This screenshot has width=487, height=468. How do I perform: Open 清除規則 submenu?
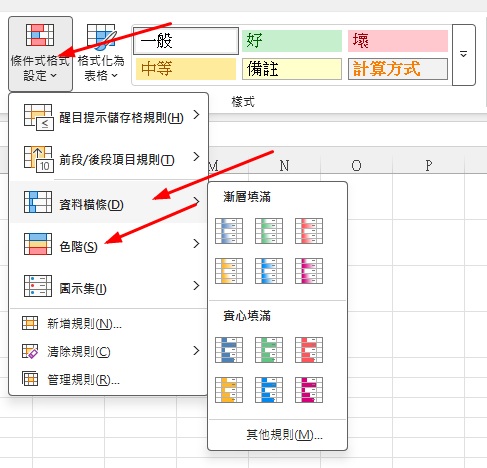tap(108, 351)
